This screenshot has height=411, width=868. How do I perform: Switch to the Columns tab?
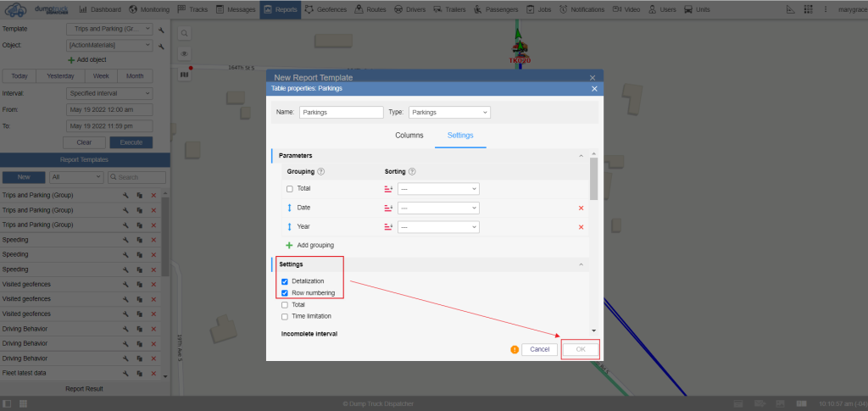click(x=409, y=135)
